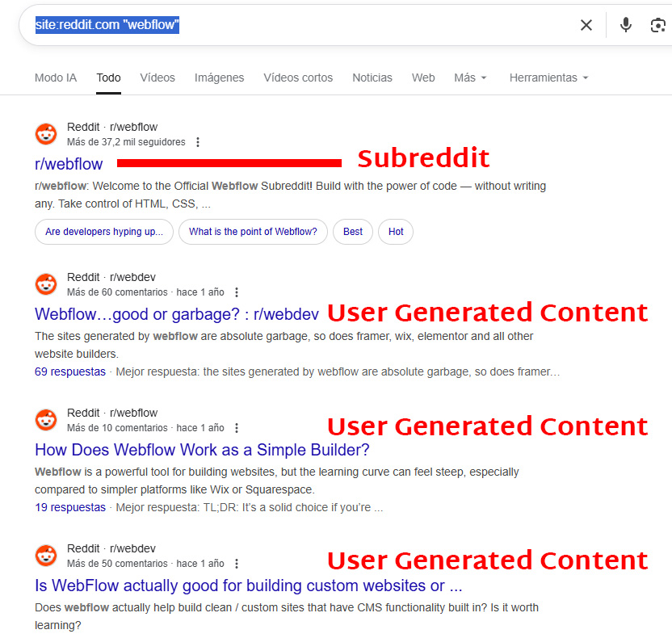Open 'How Does Webflow Work as a Simple Builder?'
Viewport: 672px width, 638px height.
tap(202, 450)
